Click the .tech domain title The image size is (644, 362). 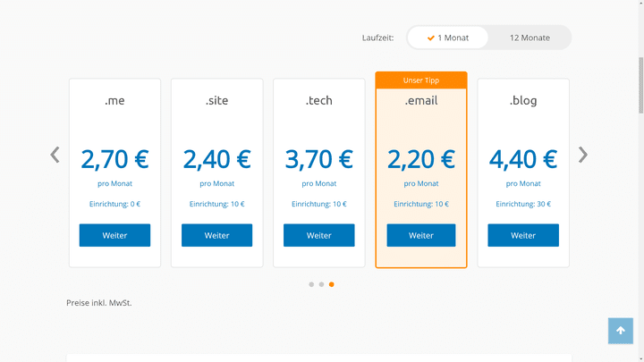tap(318, 100)
